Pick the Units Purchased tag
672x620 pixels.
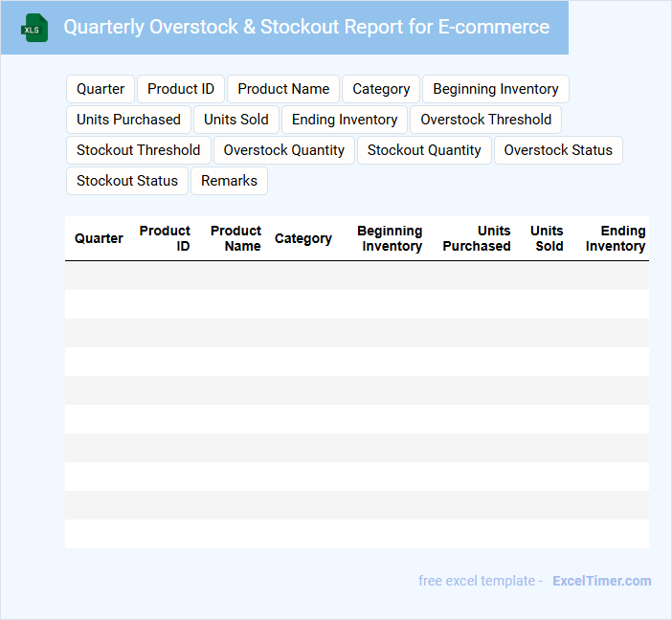[x=128, y=120]
